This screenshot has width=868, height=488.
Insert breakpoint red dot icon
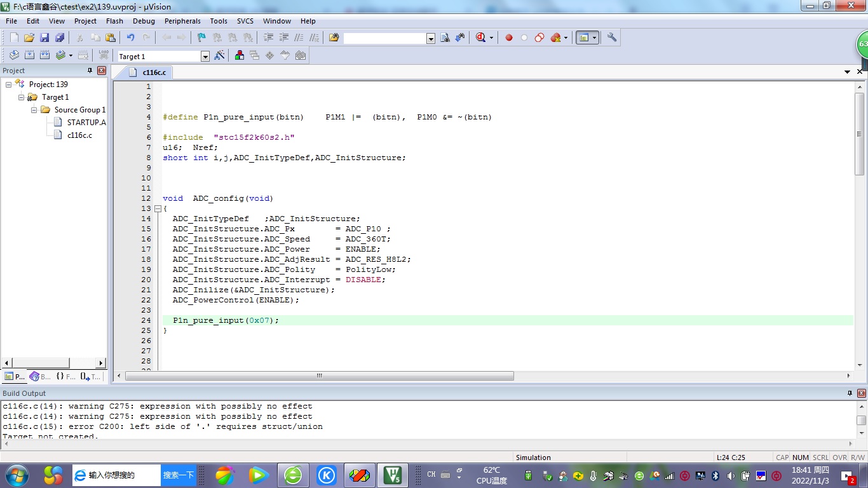coord(509,37)
